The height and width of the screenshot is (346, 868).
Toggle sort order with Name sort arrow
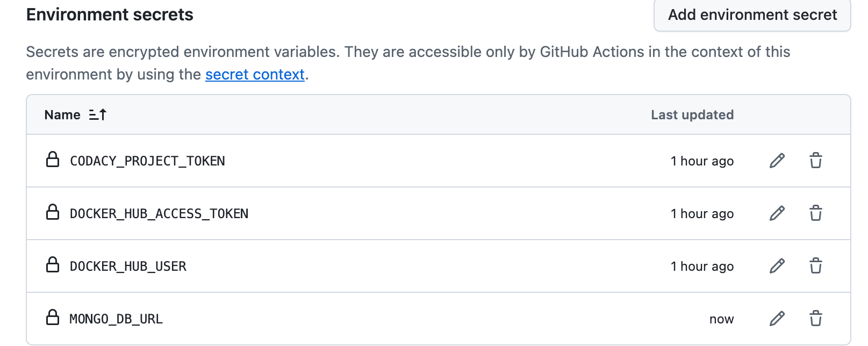[98, 115]
